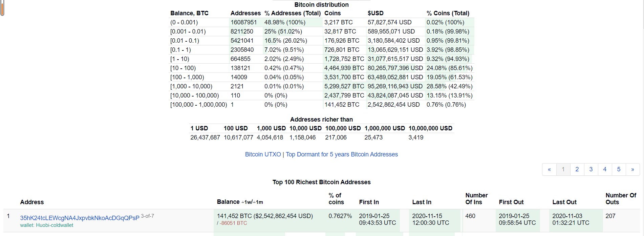This screenshot has width=644, height=236.
Task: Click the First In column header
Action: point(369,202)
